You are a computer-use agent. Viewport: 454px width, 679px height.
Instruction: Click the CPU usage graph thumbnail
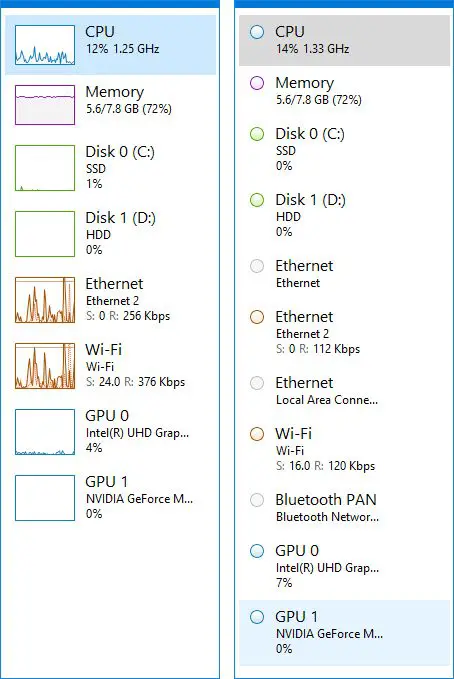[45, 45]
